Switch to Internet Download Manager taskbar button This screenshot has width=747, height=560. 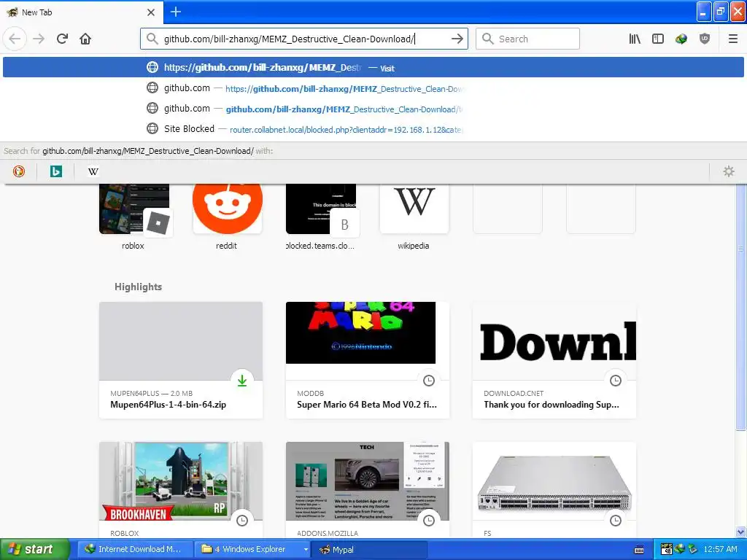(135, 549)
